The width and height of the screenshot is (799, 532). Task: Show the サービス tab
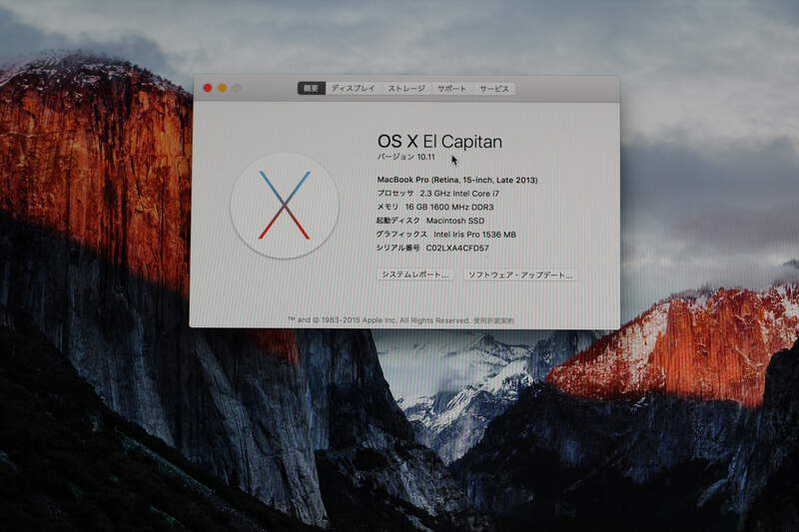(x=494, y=89)
